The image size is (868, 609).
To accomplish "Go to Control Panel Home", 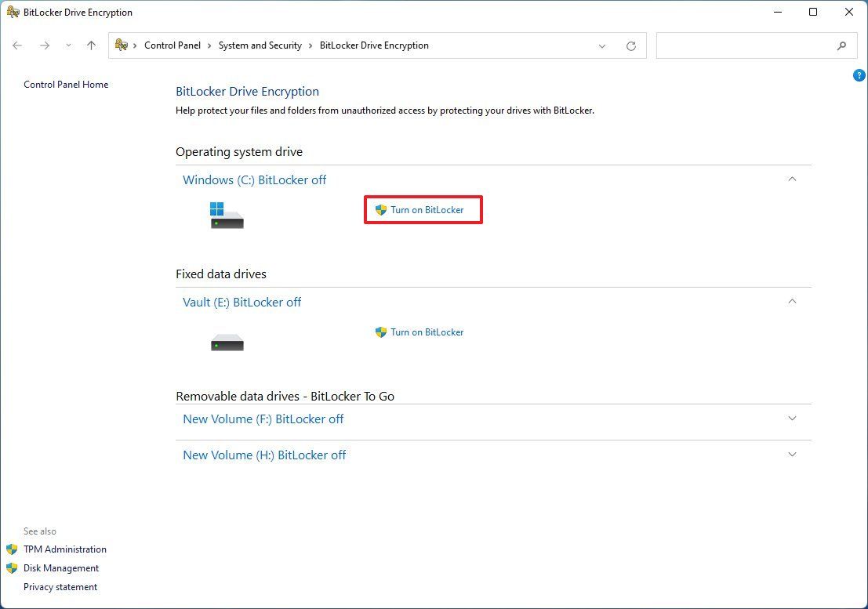I will 66,84.
